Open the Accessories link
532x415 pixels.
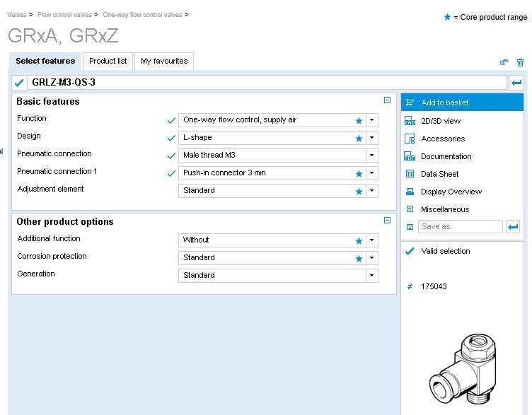[443, 139]
